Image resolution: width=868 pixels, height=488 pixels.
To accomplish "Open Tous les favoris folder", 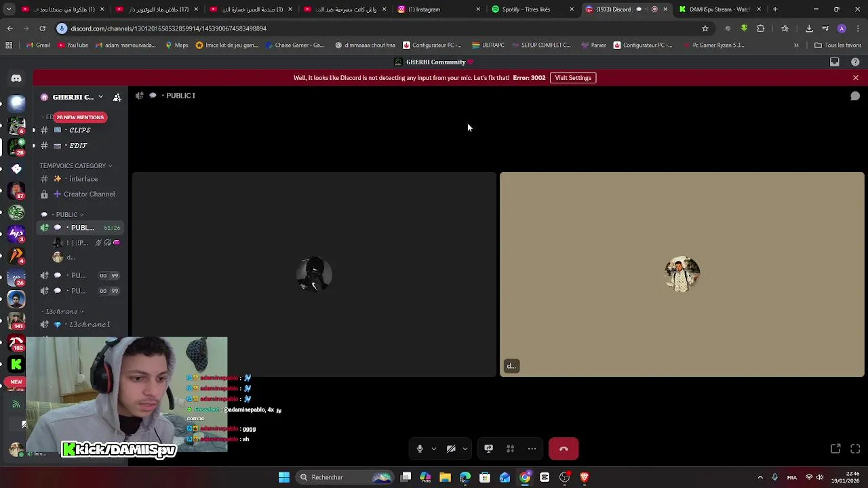I will 837,45.
